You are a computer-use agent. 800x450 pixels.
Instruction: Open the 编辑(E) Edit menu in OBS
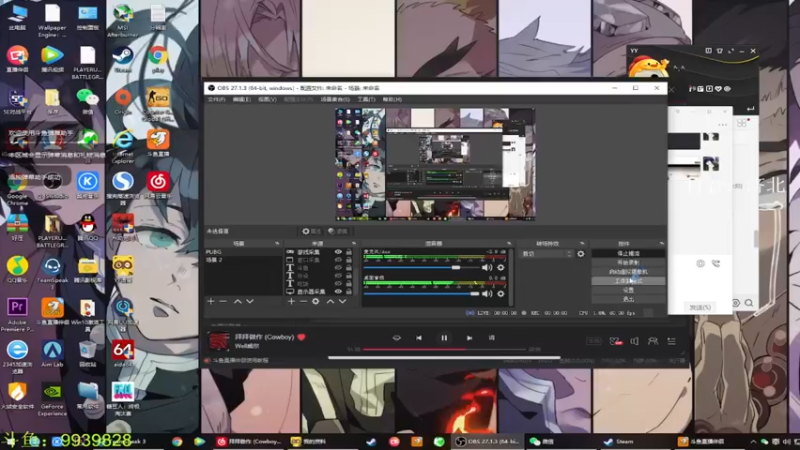[x=242, y=99]
